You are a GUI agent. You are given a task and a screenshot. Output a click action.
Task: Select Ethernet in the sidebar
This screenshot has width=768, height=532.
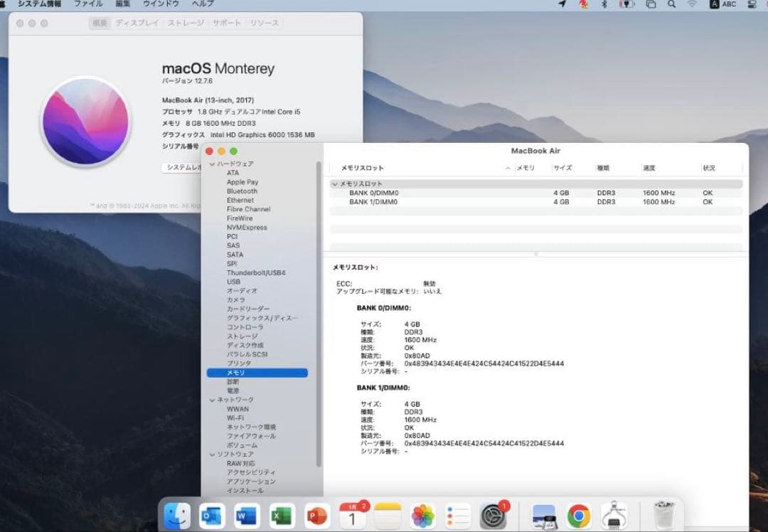[240, 201]
